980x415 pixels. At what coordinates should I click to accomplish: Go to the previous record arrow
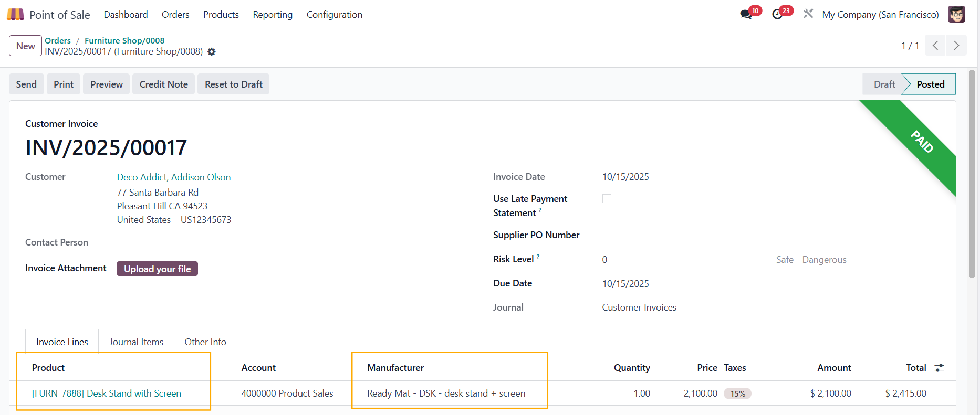pos(935,46)
